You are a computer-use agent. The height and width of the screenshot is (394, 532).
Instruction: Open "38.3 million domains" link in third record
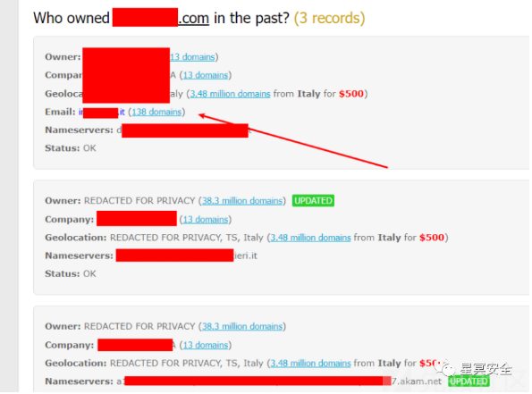click(242, 326)
